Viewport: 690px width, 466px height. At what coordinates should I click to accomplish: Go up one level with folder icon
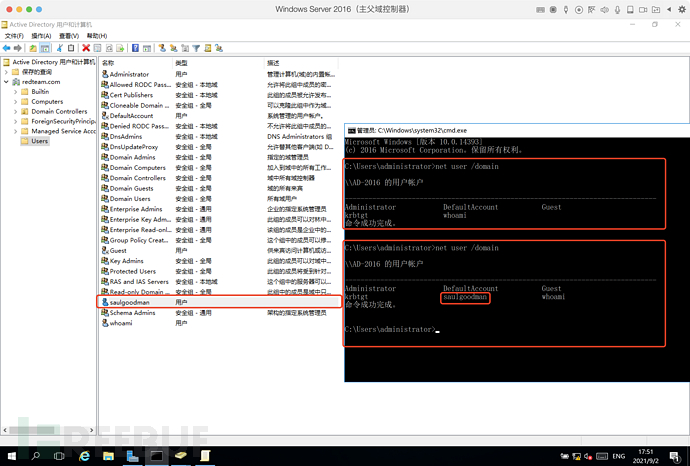33,48
